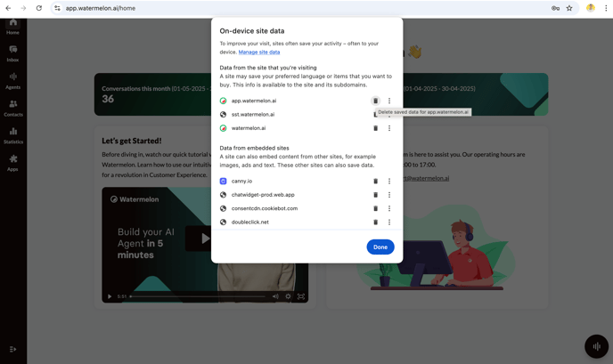This screenshot has width=613, height=364.
Task: Open the Chrome profile avatar
Action: 591,8
